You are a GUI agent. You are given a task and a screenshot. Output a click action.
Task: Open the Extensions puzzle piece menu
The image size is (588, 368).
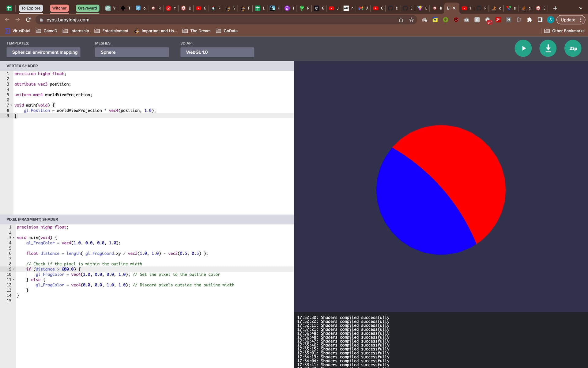[530, 20]
